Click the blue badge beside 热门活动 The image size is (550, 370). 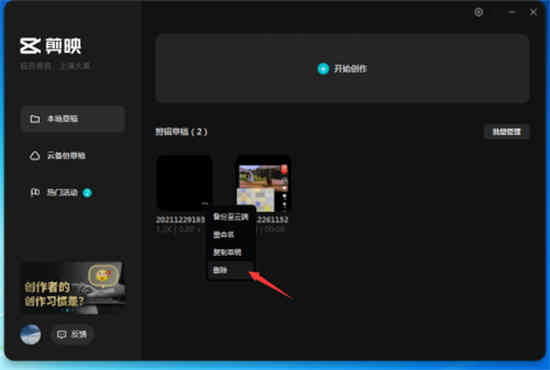tap(87, 193)
